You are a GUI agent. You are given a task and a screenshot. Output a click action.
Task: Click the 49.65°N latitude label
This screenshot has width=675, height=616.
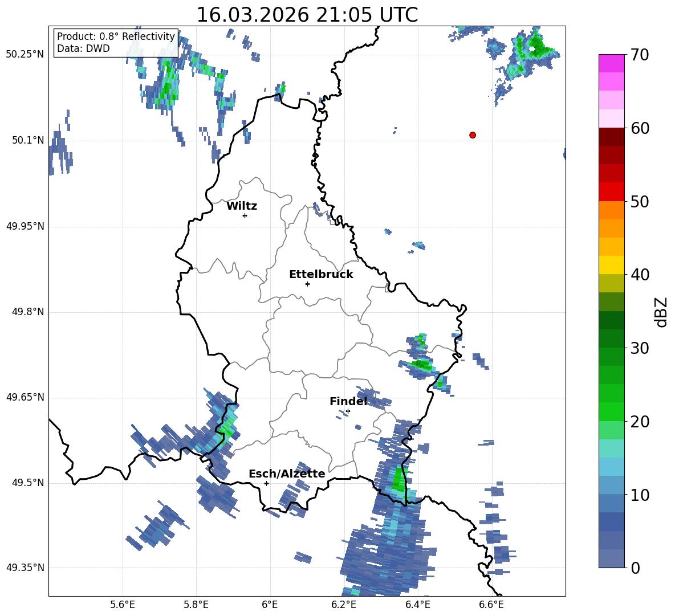[25, 397]
